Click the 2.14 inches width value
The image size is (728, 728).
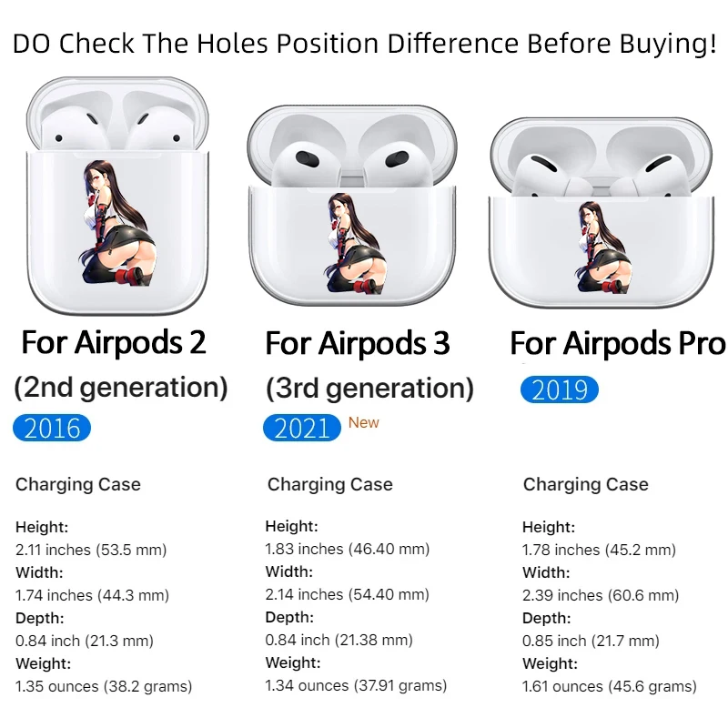pos(347,594)
